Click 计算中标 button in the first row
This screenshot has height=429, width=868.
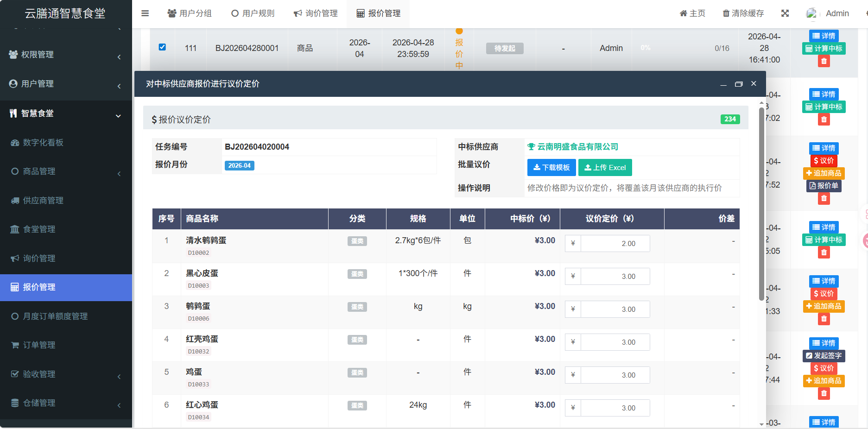pos(824,49)
